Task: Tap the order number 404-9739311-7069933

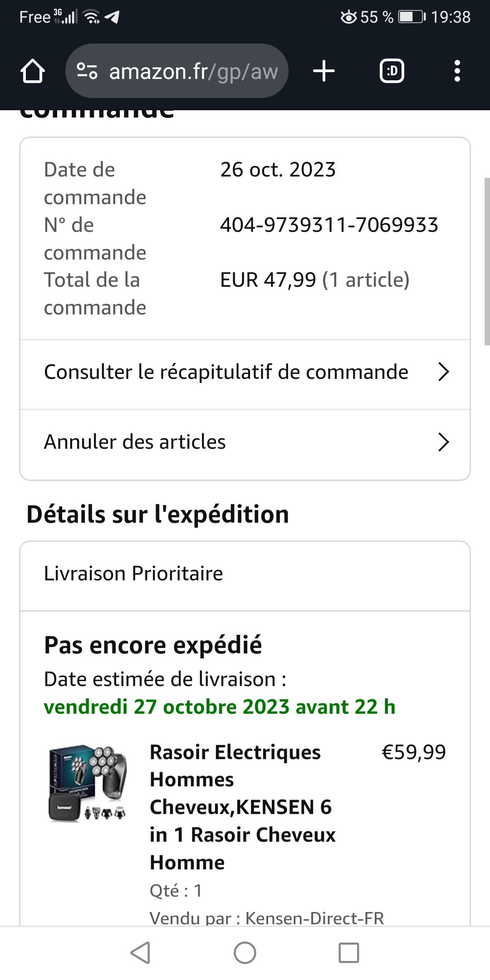Action: (329, 225)
